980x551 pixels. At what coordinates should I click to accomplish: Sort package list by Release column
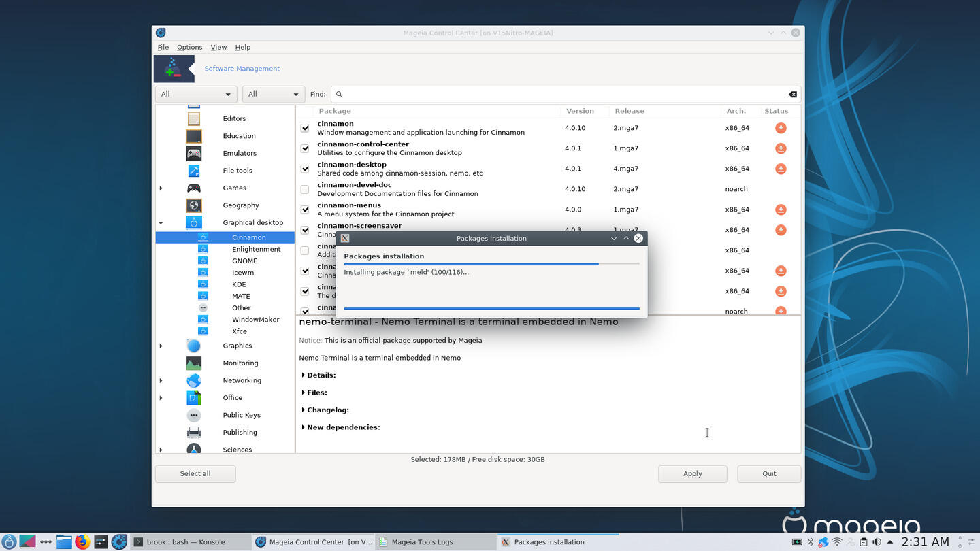[x=630, y=111]
